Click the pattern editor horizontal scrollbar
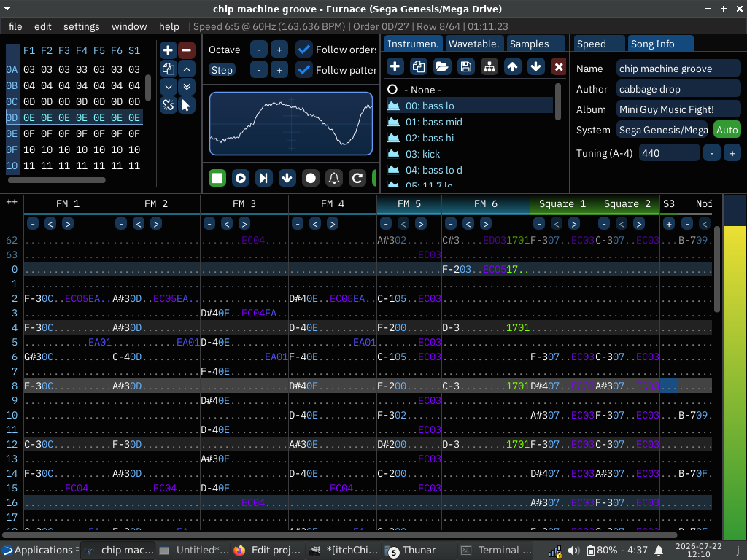Screen dimensions: 747x560 click(x=338, y=534)
